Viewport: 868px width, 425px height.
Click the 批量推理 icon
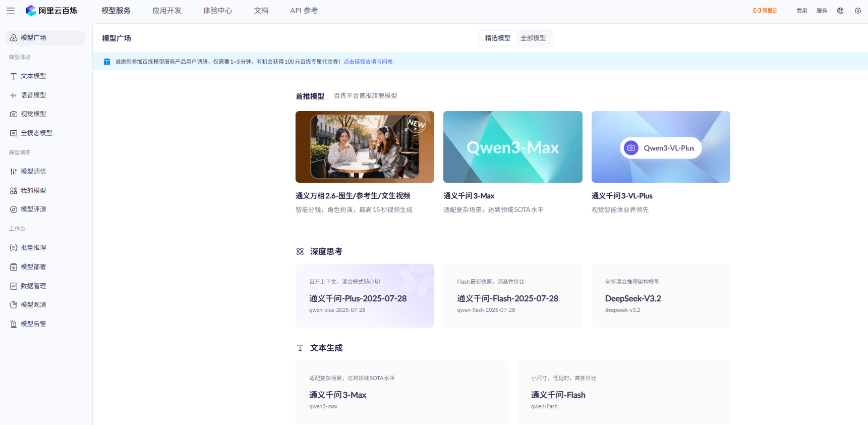(x=14, y=248)
